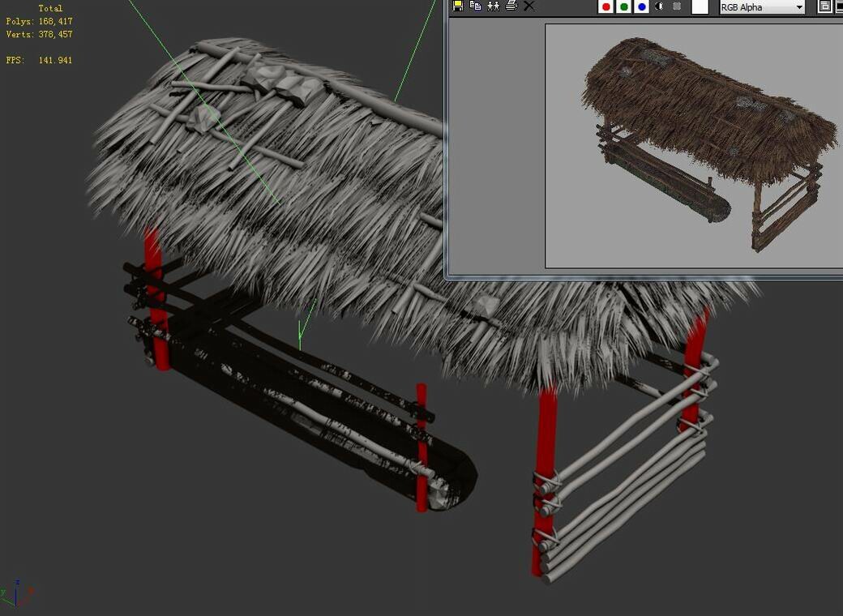
Task: Click the XYZ axis gizmo in viewport corner
Action: [17, 592]
